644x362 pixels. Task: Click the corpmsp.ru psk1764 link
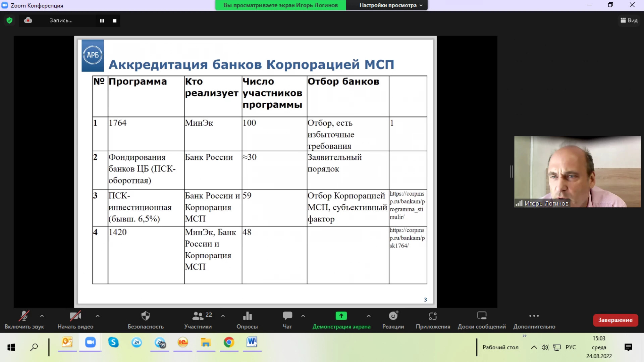(407, 238)
